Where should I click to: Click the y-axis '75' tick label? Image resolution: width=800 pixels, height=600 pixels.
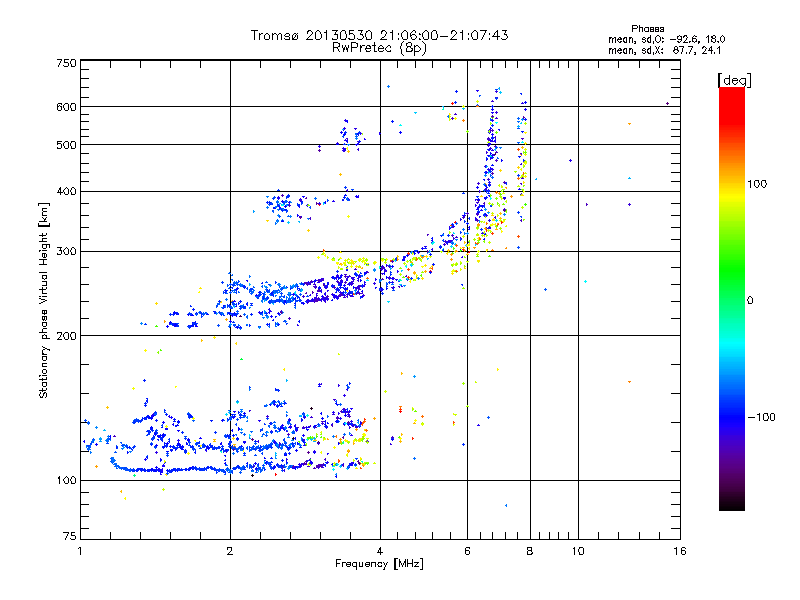tap(70, 536)
